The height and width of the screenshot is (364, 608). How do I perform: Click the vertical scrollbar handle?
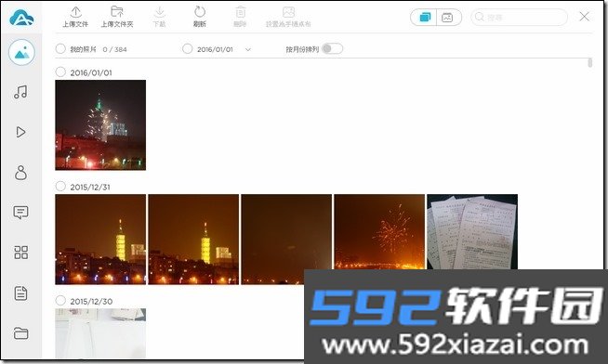click(589, 63)
